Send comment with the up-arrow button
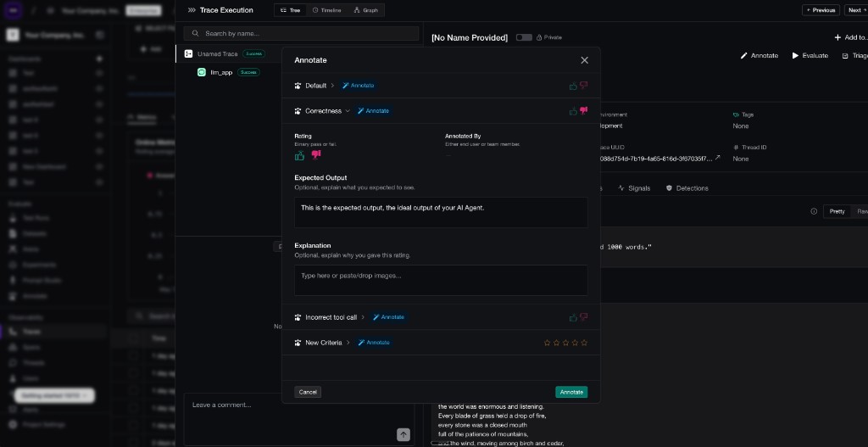This screenshot has height=447, width=868. [403, 435]
